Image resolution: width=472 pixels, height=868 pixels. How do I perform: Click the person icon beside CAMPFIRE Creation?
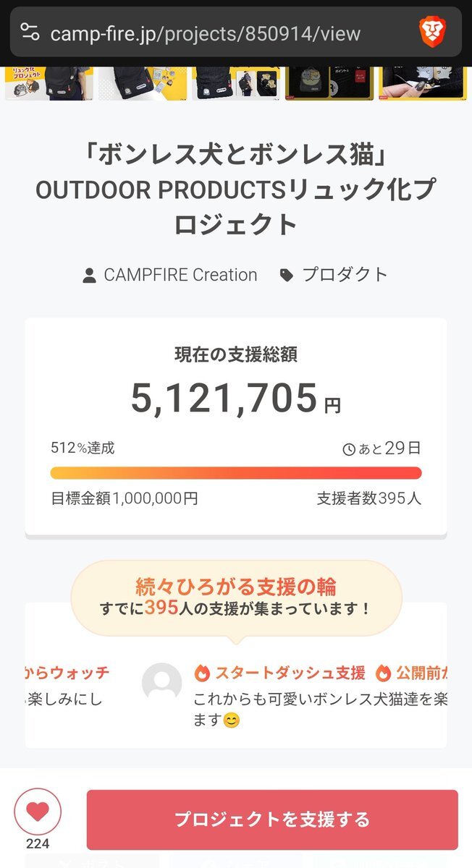tap(89, 276)
